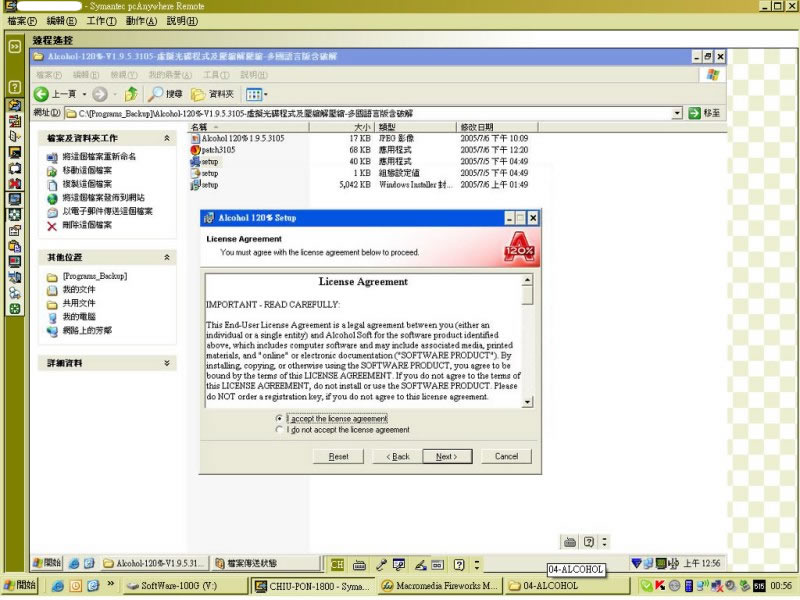
Task: Click the 開始 Start button on remote taskbar
Action: pyautogui.click(x=47, y=563)
